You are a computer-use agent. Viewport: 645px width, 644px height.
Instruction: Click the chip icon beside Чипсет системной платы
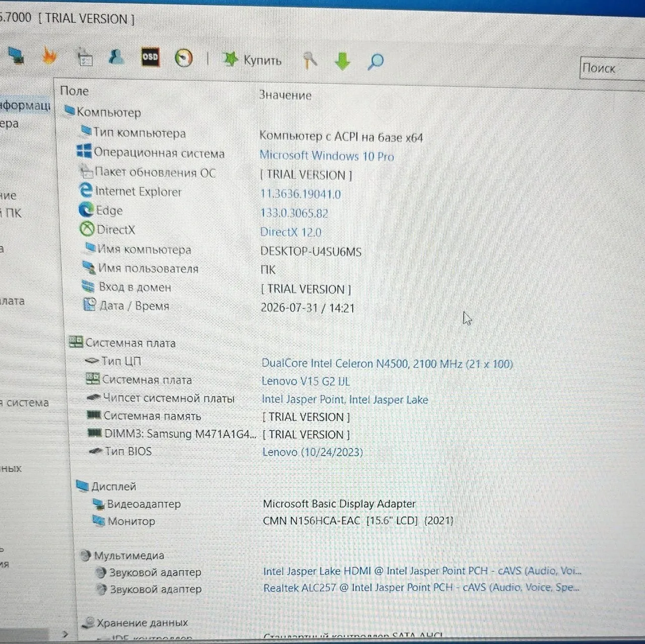(94, 398)
